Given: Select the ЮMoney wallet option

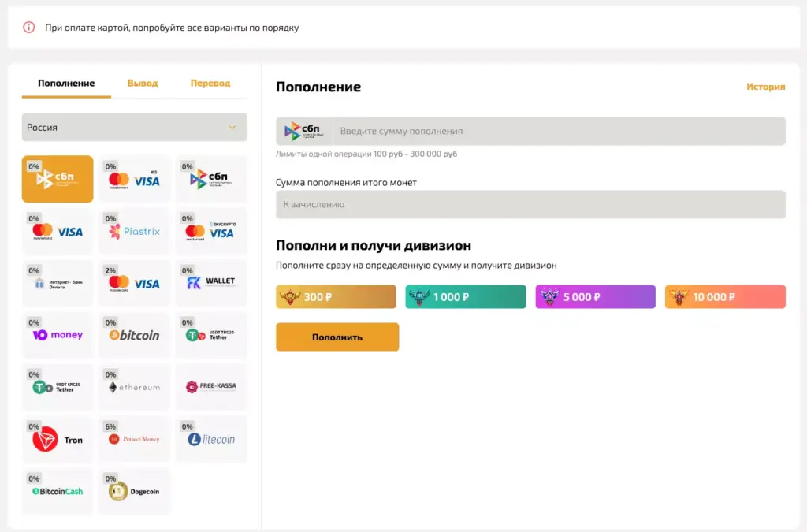Looking at the screenshot, I should click(x=57, y=335).
